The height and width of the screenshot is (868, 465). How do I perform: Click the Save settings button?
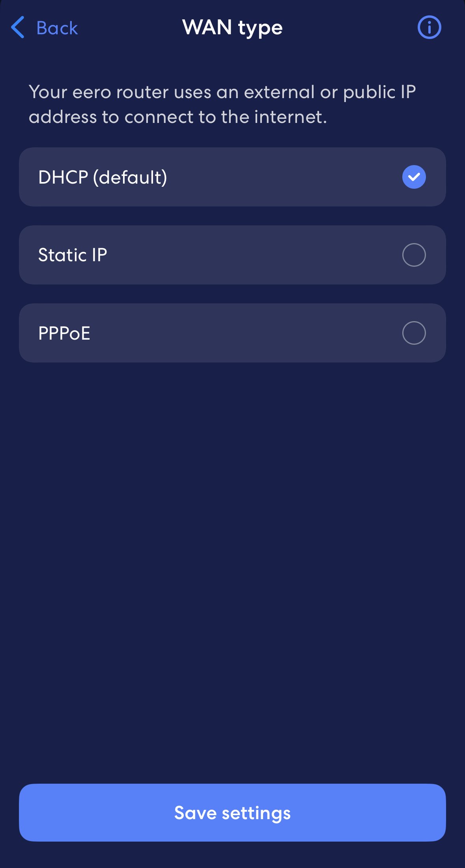tap(232, 812)
